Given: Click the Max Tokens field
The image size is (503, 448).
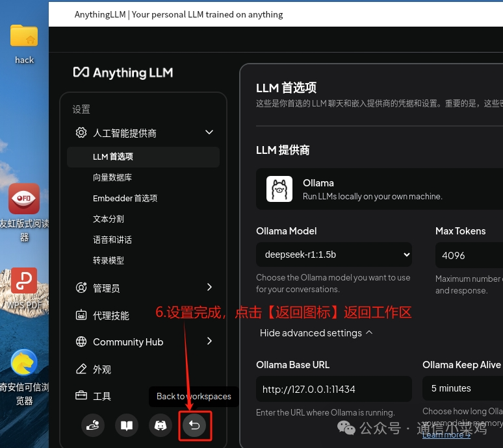Looking at the screenshot, I should (x=469, y=255).
